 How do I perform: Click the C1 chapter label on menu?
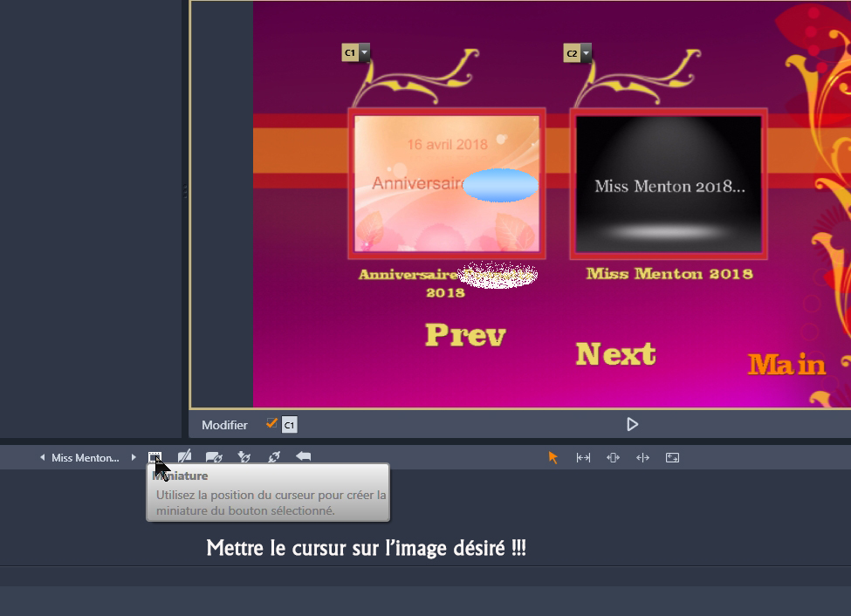click(x=350, y=52)
